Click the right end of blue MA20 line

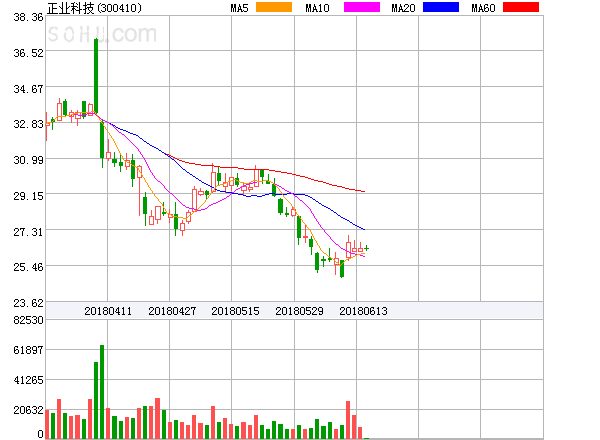coord(364,229)
